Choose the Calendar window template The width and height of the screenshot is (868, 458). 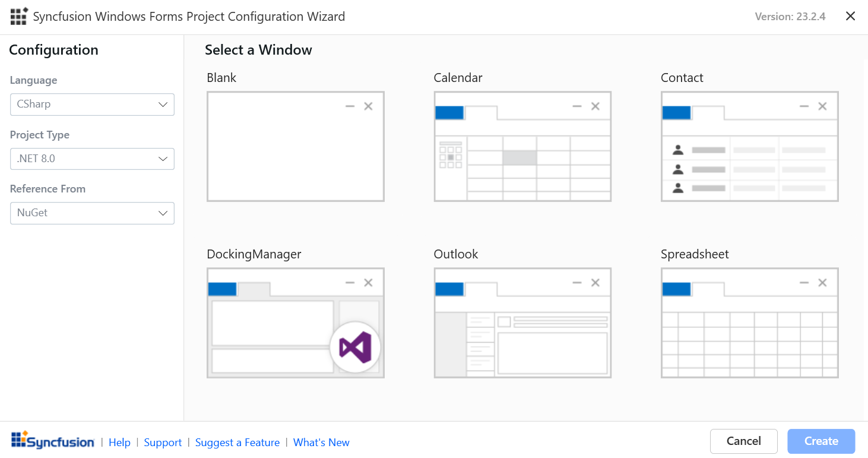[522, 147]
